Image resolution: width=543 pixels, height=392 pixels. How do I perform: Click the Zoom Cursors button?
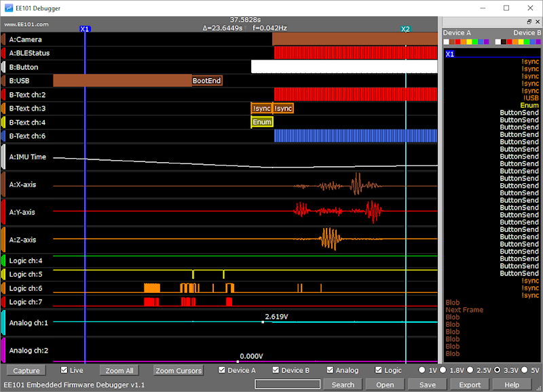(x=178, y=371)
